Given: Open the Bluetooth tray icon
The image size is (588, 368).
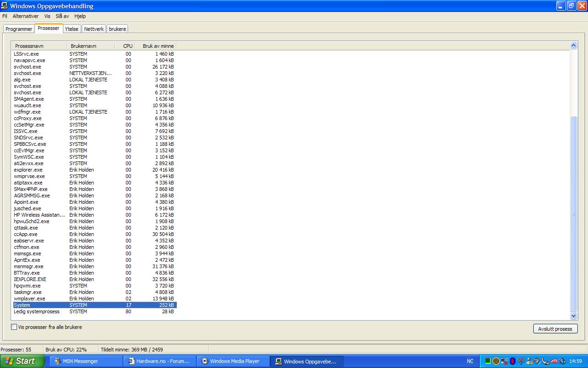Looking at the screenshot, I should pyautogui.click(x=513, y=361).
